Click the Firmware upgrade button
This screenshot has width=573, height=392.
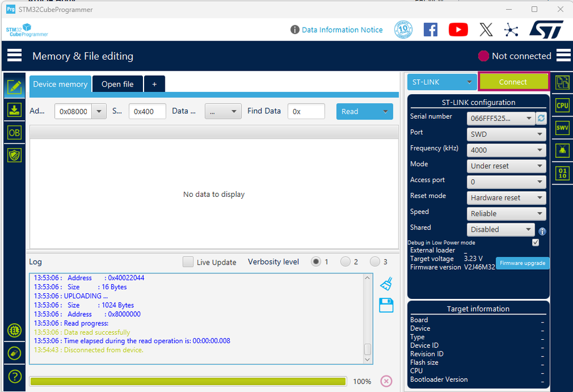pyautogui.click(x=522, y=263)
